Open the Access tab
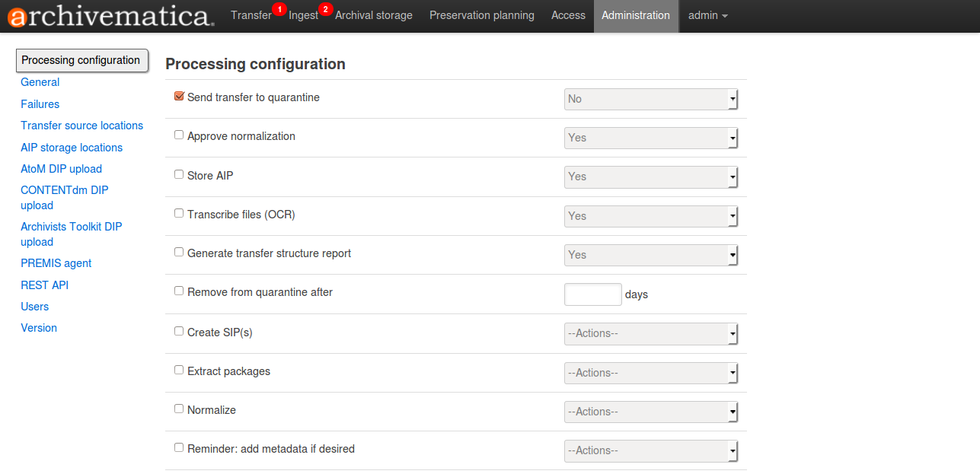980x474 pixels. point(568,15)
